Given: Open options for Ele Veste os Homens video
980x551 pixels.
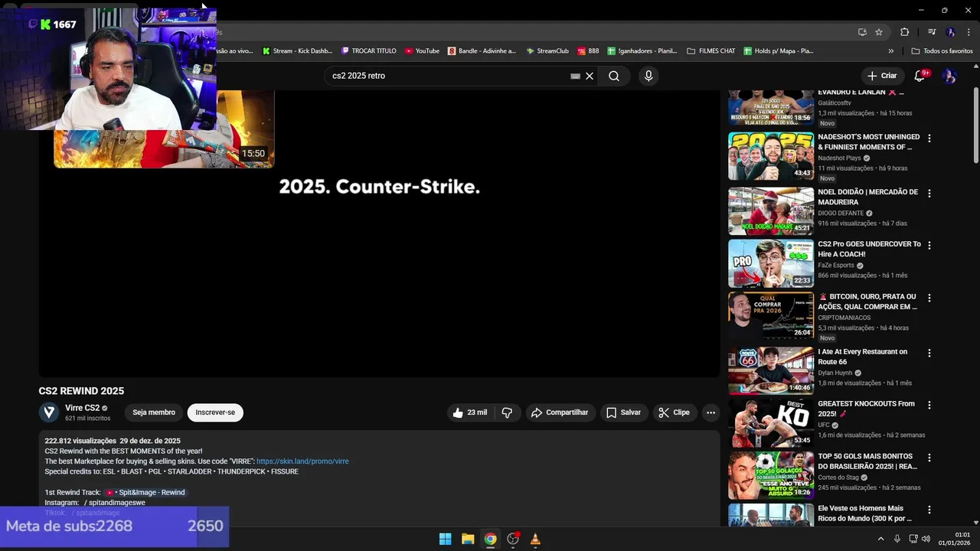Looking at the screenshot, I should point(929,510).
